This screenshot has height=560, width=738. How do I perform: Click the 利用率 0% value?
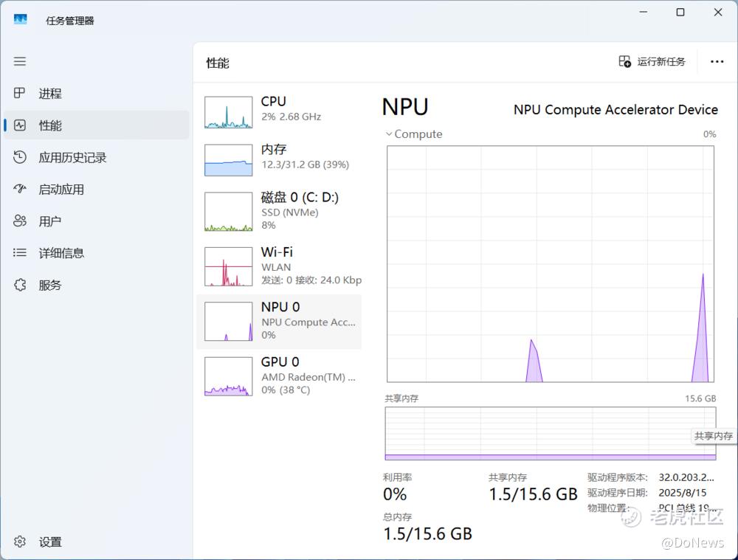click(x=394, y=494)
